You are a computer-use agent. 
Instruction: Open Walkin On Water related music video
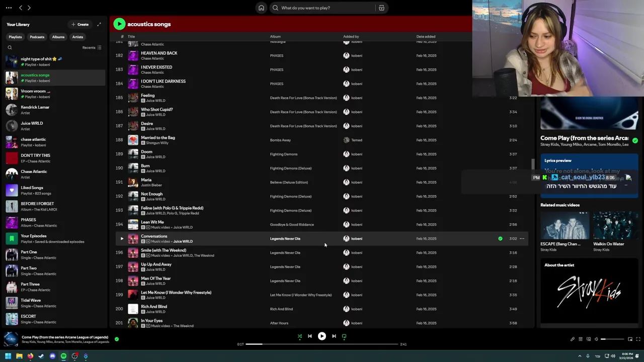(x=616, y=231)
